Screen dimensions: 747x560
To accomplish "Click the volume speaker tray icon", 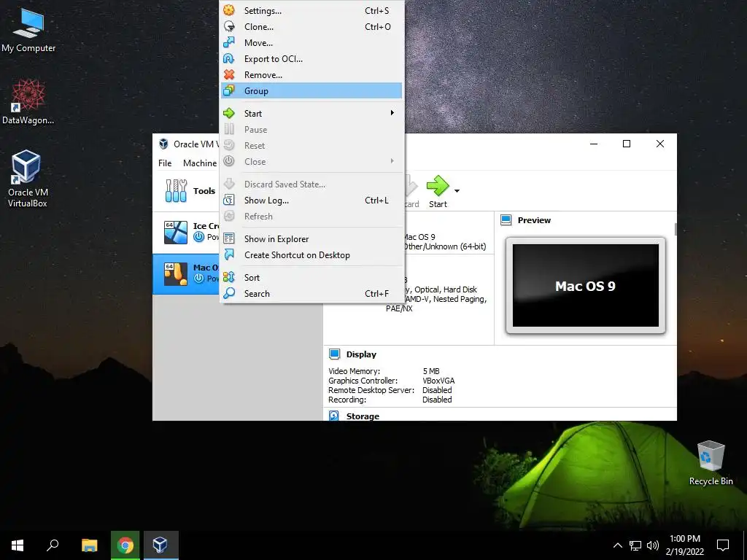I will (x=653, y=545).
